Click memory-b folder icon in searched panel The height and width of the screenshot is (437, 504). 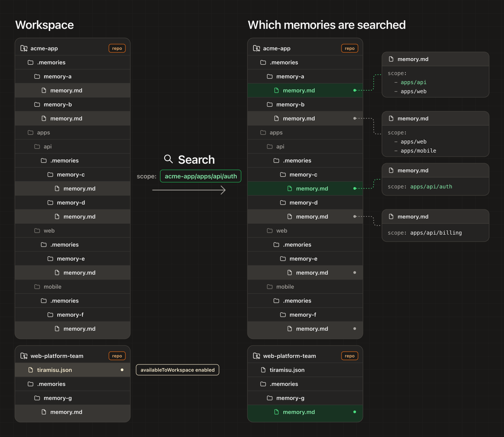270,105
